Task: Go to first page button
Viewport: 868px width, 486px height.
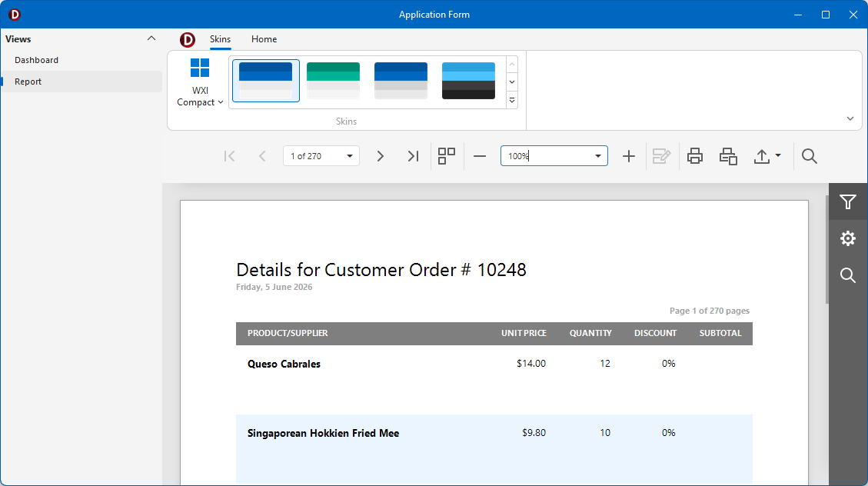Action: [x=230, y=156]
